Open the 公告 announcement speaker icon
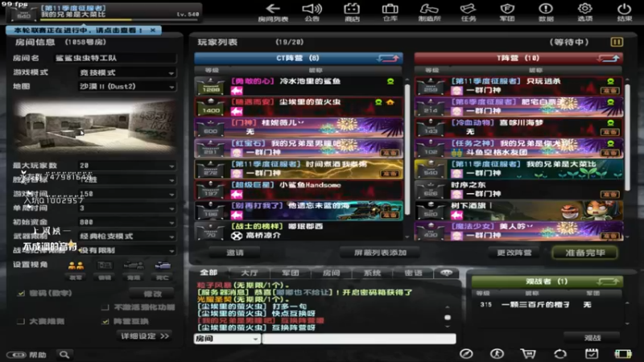The width and height of the screenshot is (644, 362). 312,9
